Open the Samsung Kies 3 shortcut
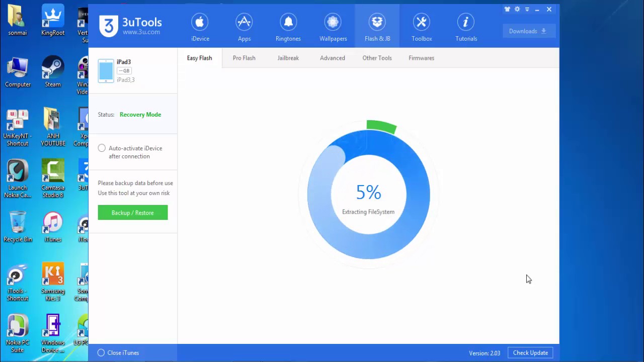The height and width of the screenshot is (362, 644). [53, 283]
